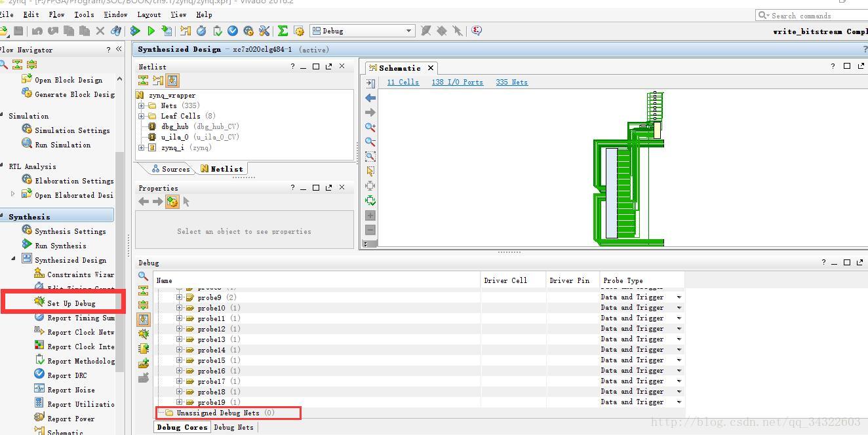The height and width of the screenshot is (435, 868).
Task: Click the Run Synthesis toolbar icon
Action: (x=135, y=31)
